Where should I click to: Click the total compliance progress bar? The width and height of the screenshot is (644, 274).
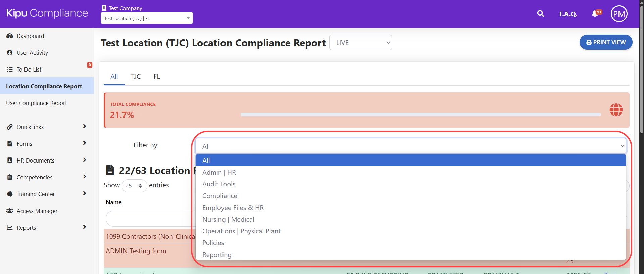tap(420, 115)
